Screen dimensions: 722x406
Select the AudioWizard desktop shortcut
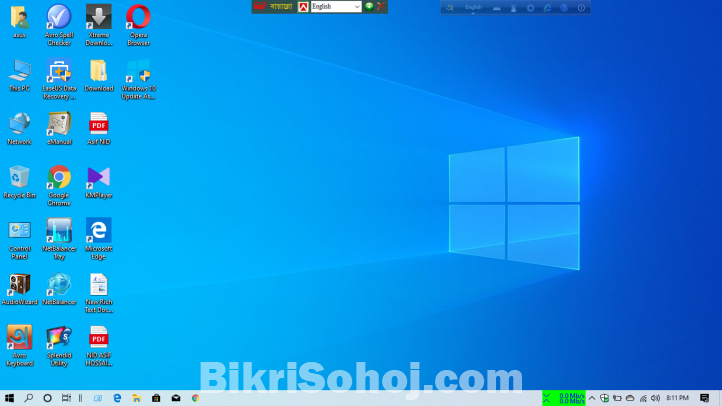pos(19,285)
